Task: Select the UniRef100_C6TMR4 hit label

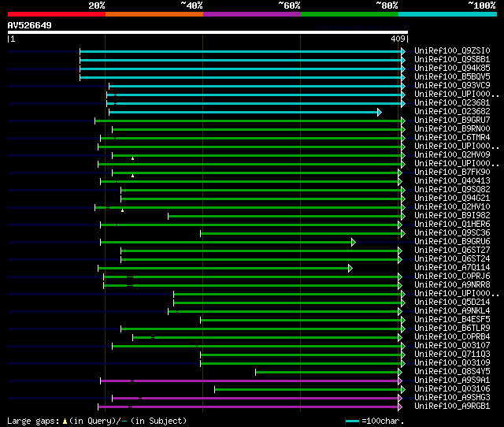Action: coord(452,138)
